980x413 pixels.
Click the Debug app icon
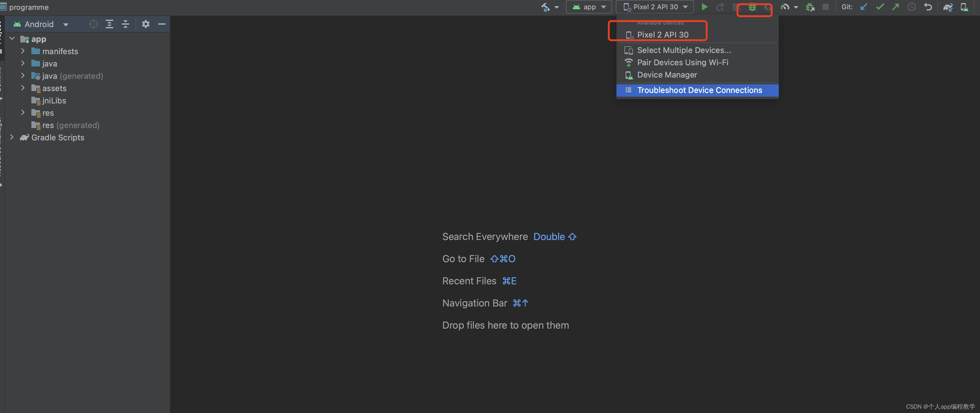point(751,7)
